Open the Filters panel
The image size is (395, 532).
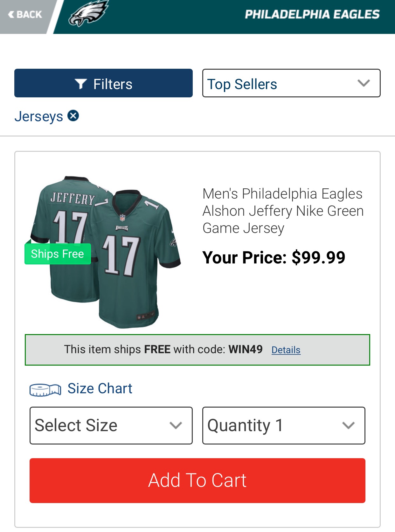[x=103, y=83]
